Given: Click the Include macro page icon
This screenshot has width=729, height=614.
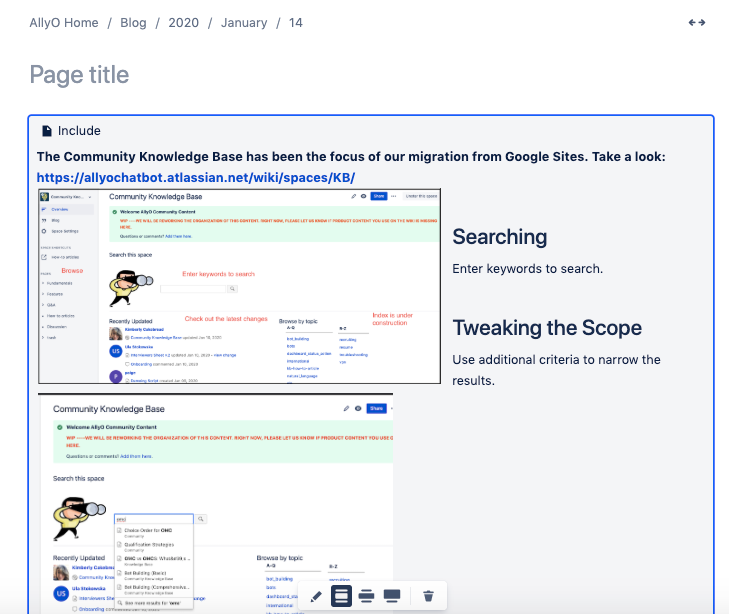Looking at the screenshot, I should click(46, 131).
